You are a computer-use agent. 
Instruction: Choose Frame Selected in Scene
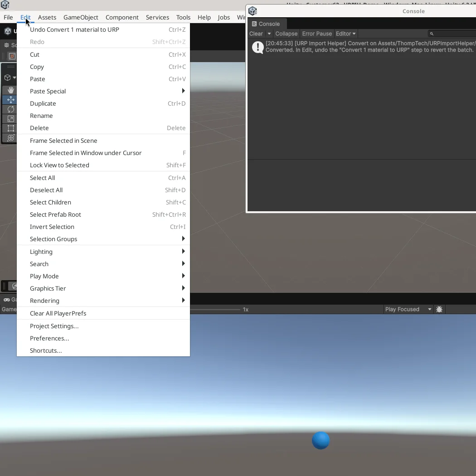[x=103, y=141]
